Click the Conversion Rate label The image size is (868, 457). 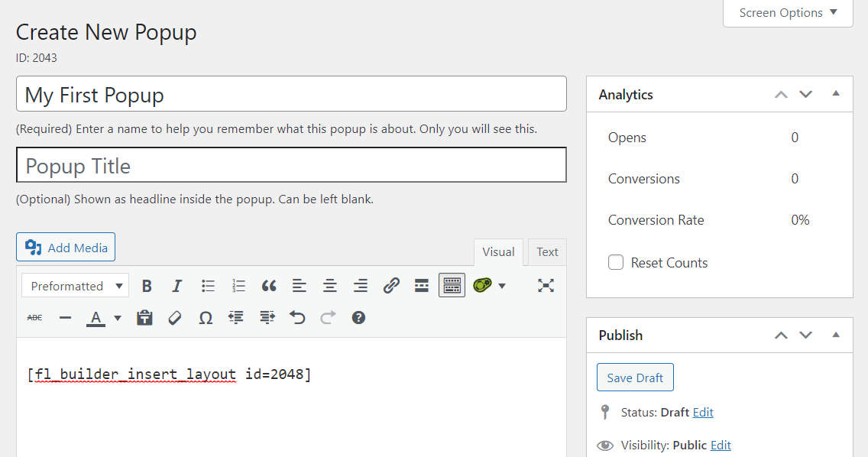pos(656,220)
